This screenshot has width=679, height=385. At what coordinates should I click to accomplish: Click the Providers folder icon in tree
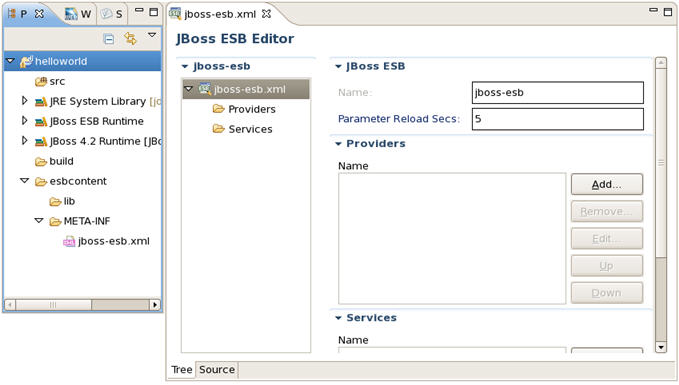219,109
